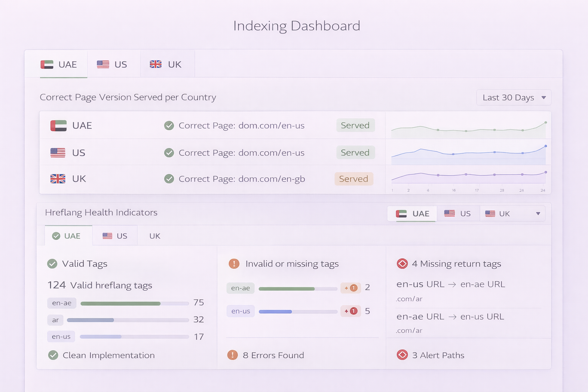Image resolution: width=588 pixels, height=392 pixels.
Task: Click the green checkmark beside dom.com/en-gb
Action: tap(169, 178)
